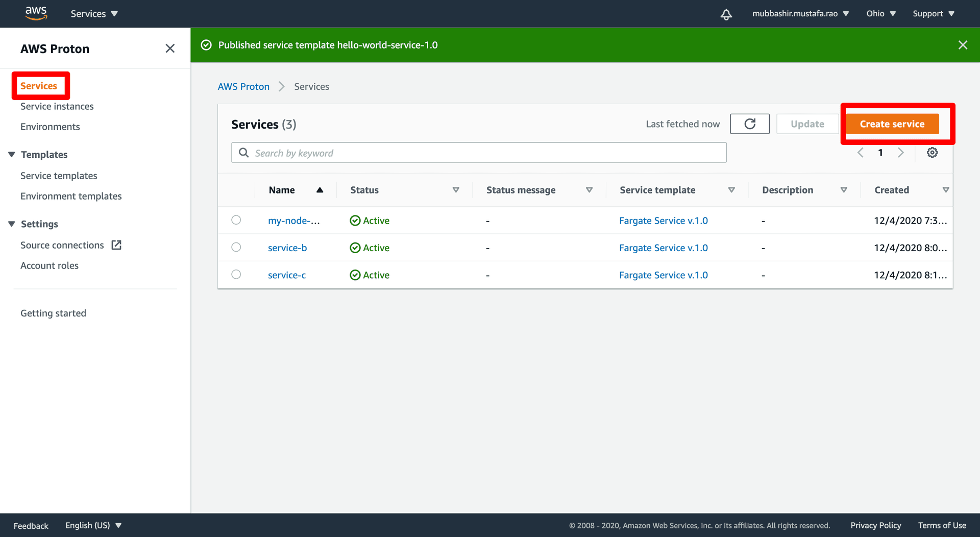Open Source connections settings

click(62, 245)
